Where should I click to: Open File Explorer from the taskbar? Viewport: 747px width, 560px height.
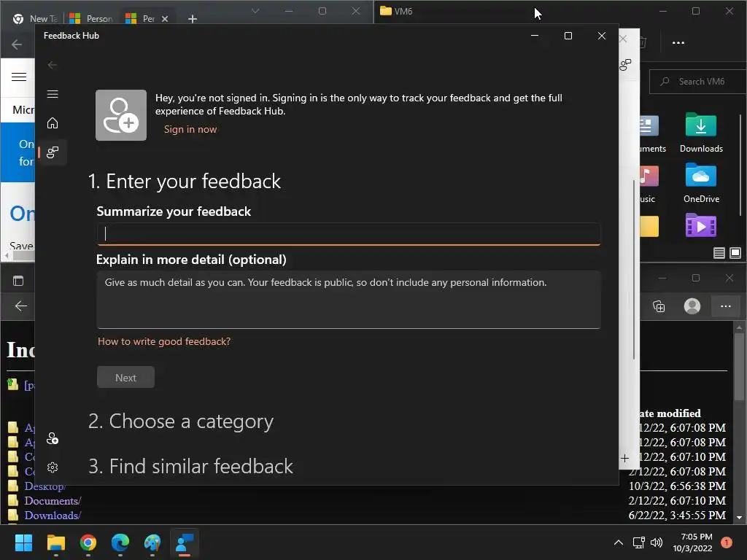click(55, 542)
